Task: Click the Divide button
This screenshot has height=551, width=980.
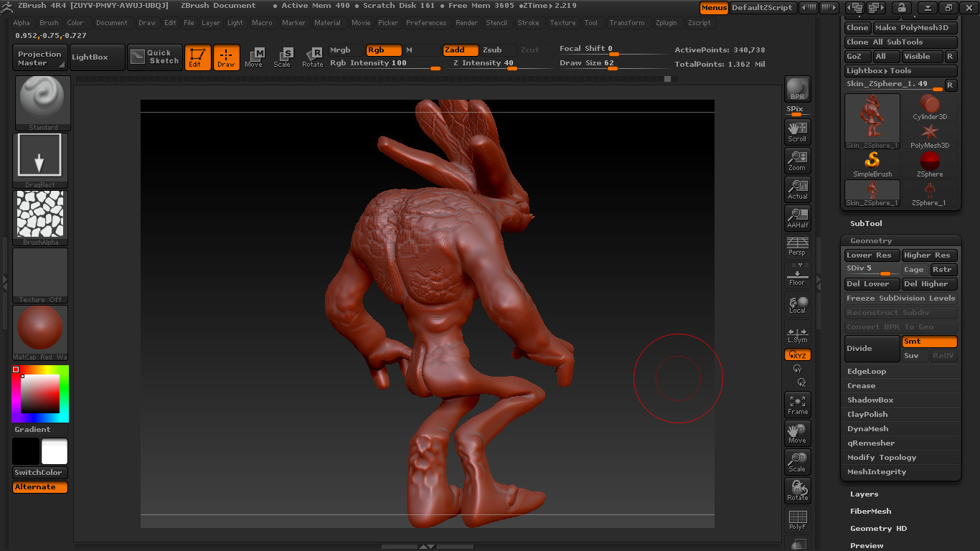Action: [872, 349]
